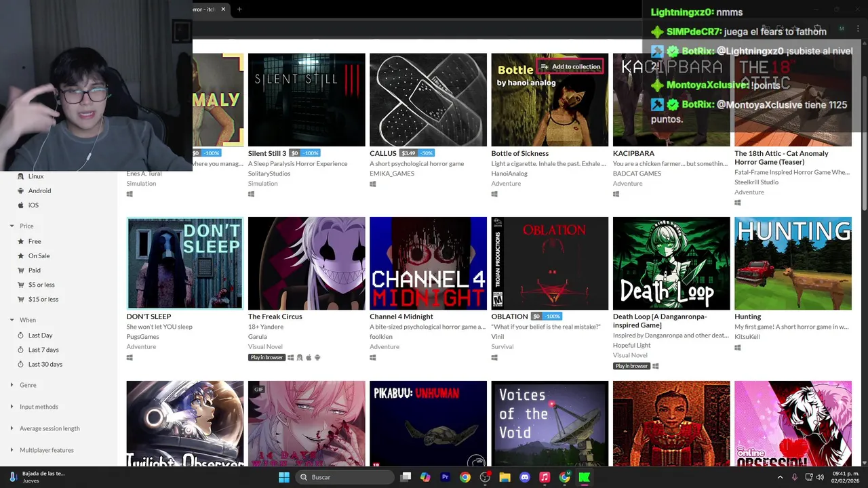868x488 pixels.
Task: Open the PIKABUU: UNHUMAN thumbnail
Action: 428,424
